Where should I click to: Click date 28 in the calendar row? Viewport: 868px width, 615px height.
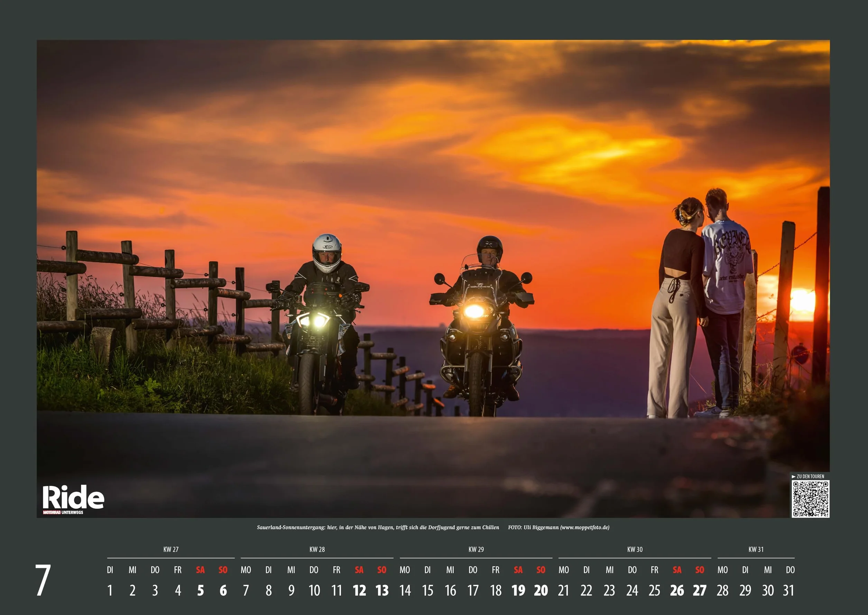point(722,591)
